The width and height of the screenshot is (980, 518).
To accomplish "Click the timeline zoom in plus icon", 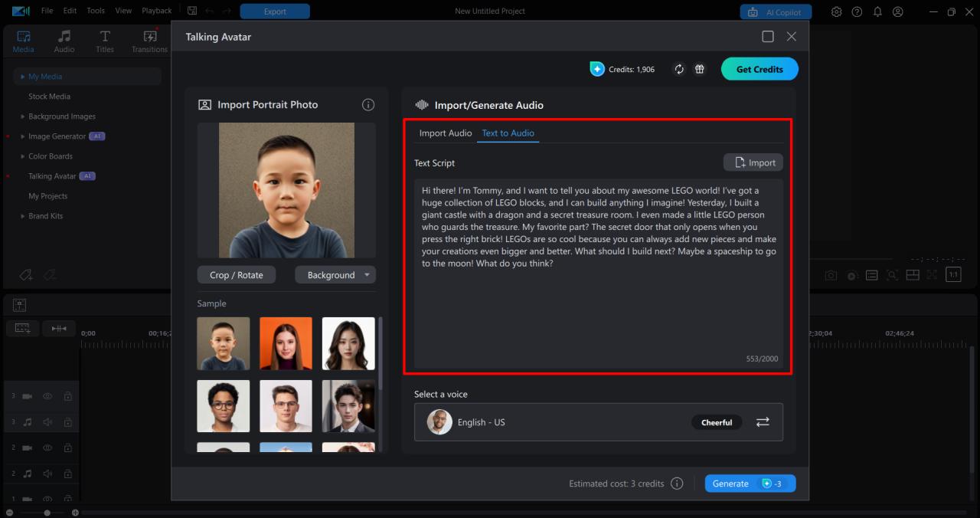I will click(x=75, y=513).
